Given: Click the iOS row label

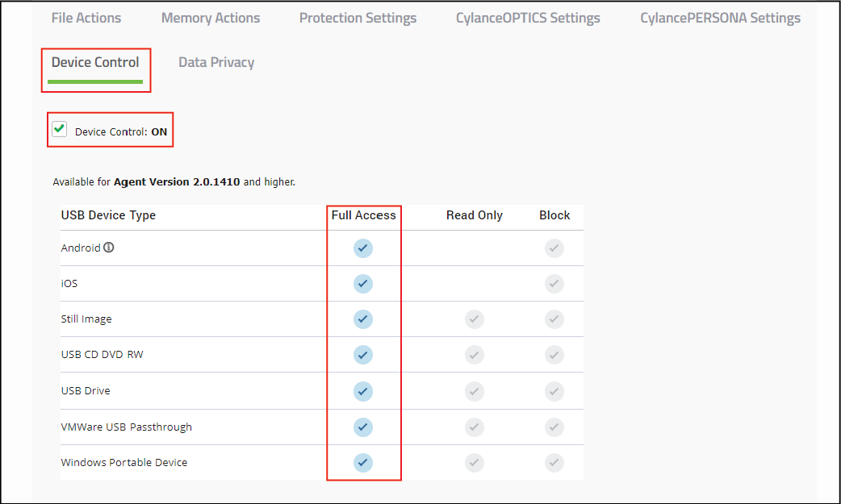Looking at the screenshot, I should pyautogui.click(x=69, y=283).
